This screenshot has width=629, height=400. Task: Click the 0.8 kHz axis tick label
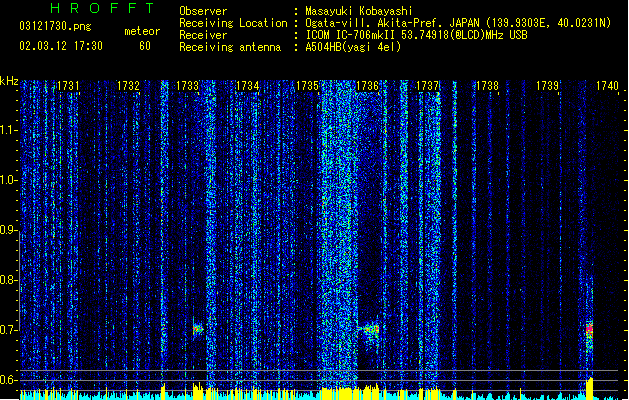[x=8, y=280]
